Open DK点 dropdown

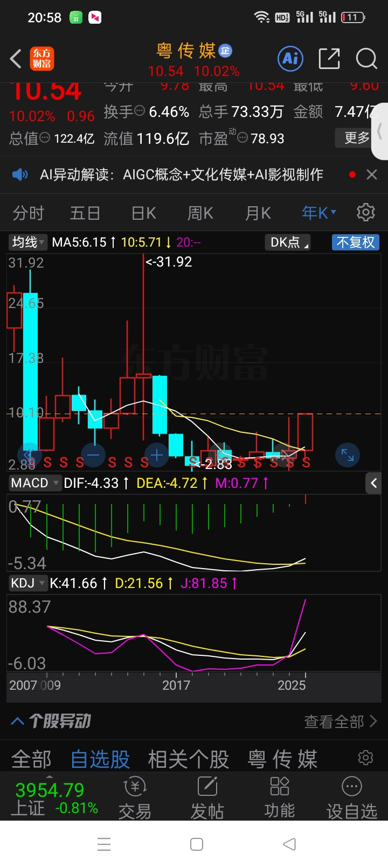point(289,242)
